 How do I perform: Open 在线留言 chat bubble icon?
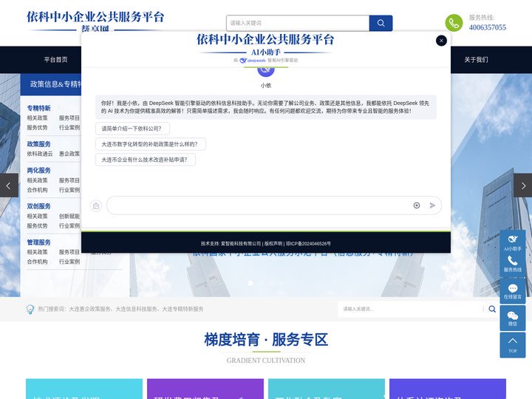coord(513,291)
